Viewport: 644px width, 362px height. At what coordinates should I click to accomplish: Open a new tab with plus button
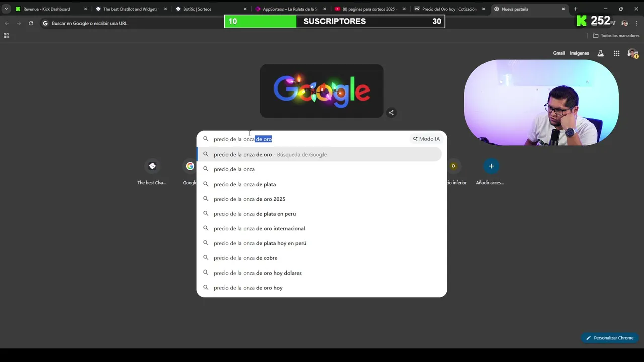click(576, 9)
